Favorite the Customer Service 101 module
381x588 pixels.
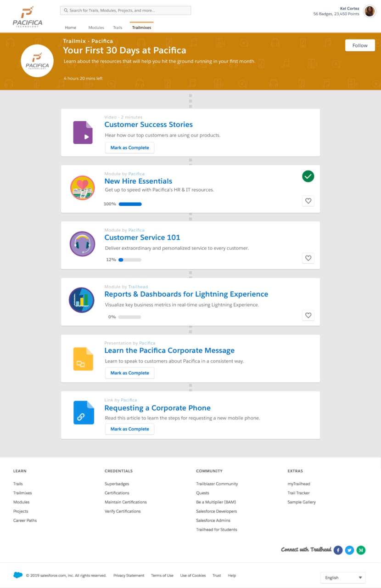pos(308,258)
